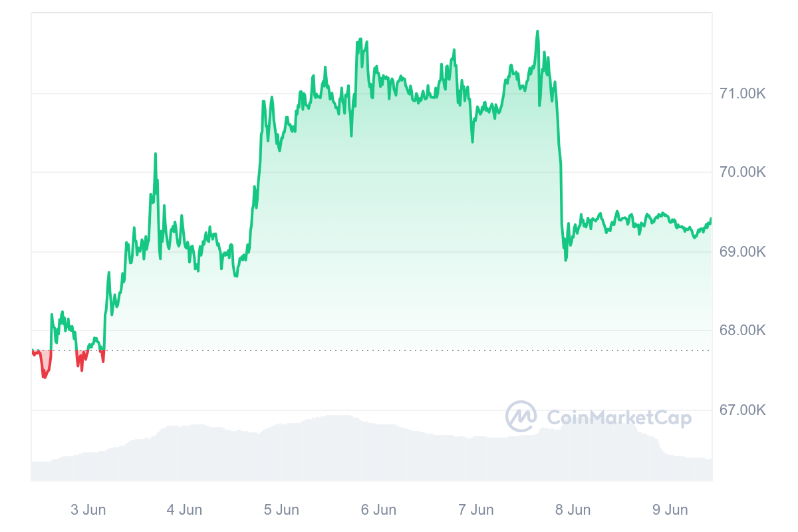The width and height of the screenshot is (798, 532).
Task: Click the right end of the green line
Action: tap(711, 219)
